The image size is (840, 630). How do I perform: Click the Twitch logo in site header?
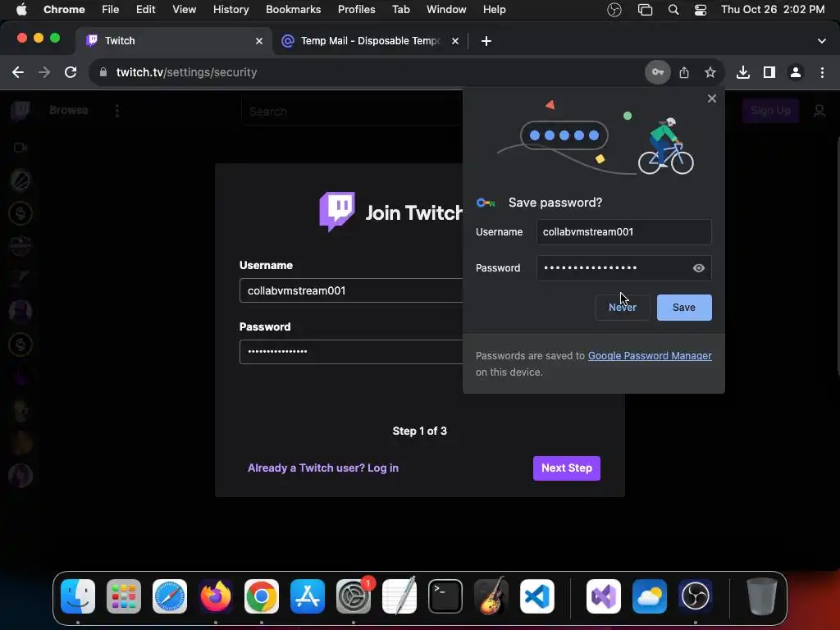pos(21,111)
